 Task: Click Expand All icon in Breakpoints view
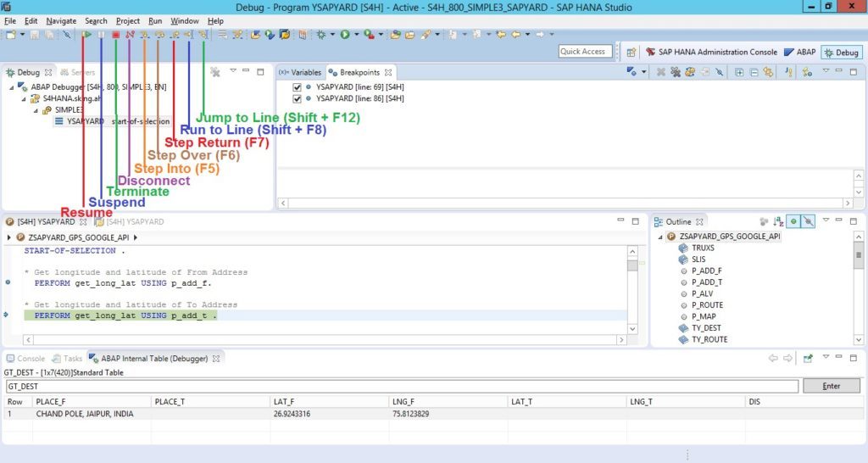click(739, 72)
